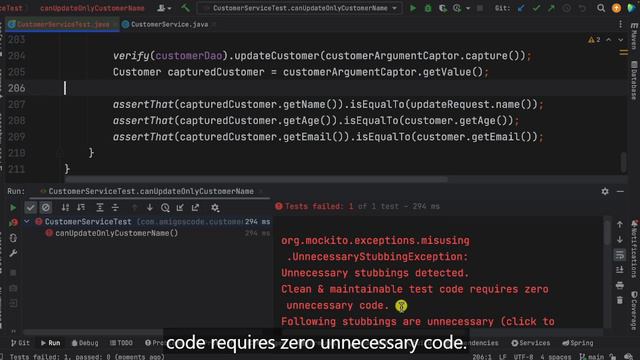Open Search Everywhere magnifier icon
The height and width of the screenshot is (360, 640).
(601, 8)
